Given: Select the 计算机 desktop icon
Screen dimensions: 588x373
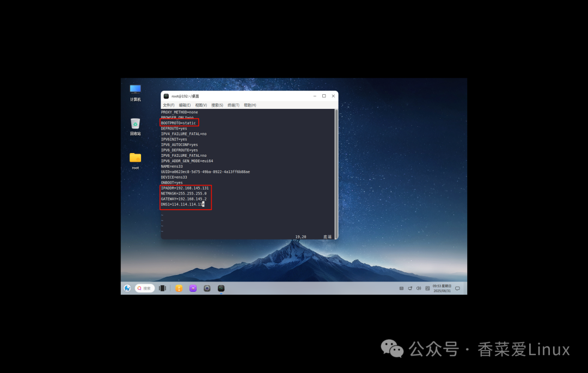Looking at the screenshot, I should tap(136, 93).
